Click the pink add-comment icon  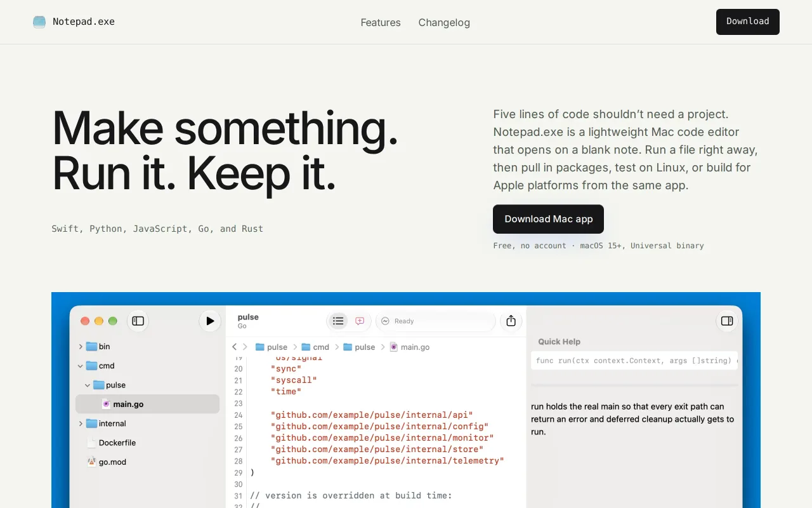(360, 321)
